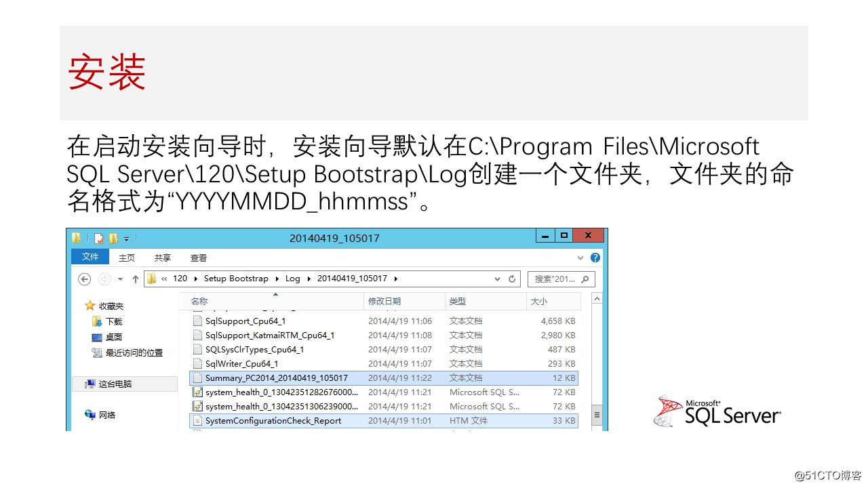Click the SQLSysClrTypes_Cpu64_1 file icon
The height and width of the screenshot is (488, 868).
click(198, 349)
